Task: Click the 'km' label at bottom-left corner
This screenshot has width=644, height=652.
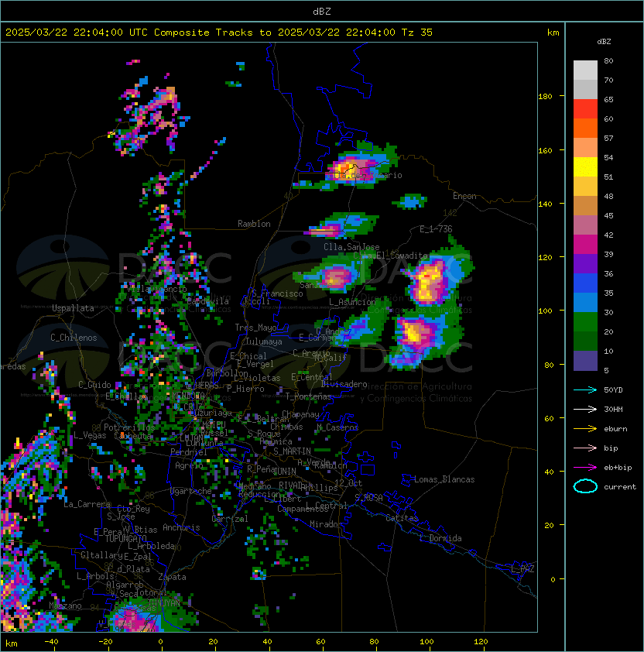Action: 12,643
